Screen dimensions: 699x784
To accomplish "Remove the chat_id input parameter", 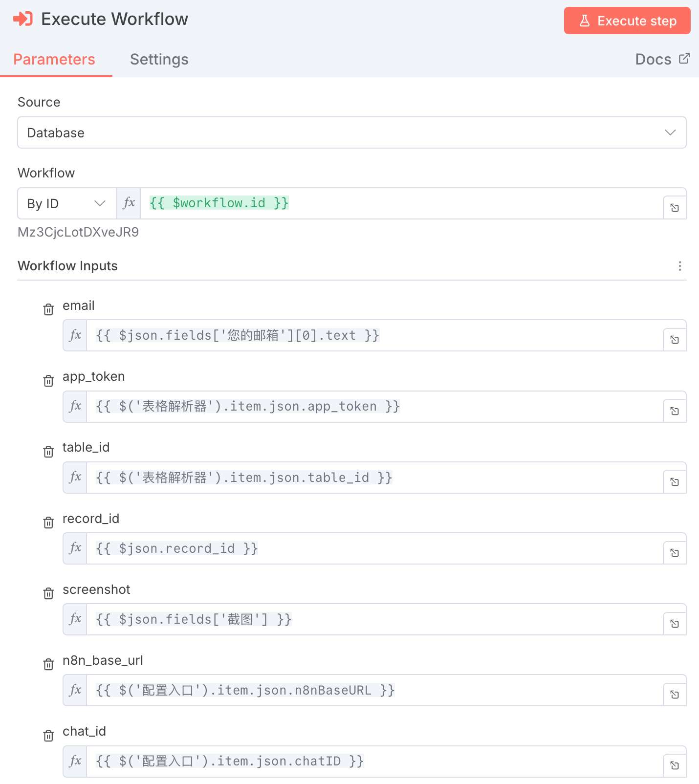I will (48, 735).
